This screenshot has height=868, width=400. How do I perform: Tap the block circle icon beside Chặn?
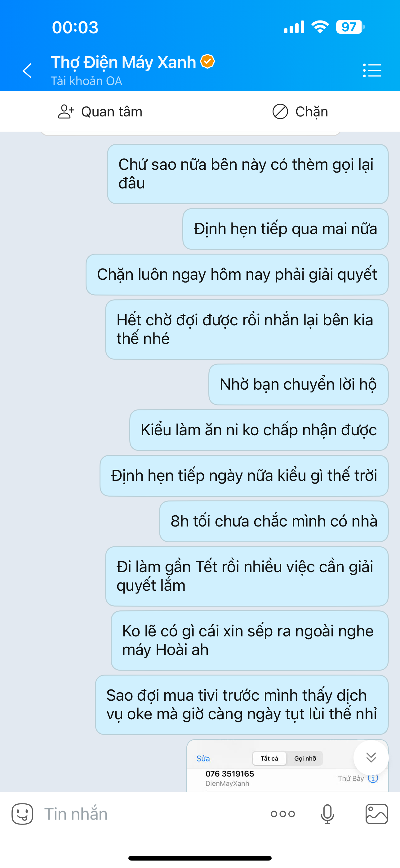tap(280, 111)
